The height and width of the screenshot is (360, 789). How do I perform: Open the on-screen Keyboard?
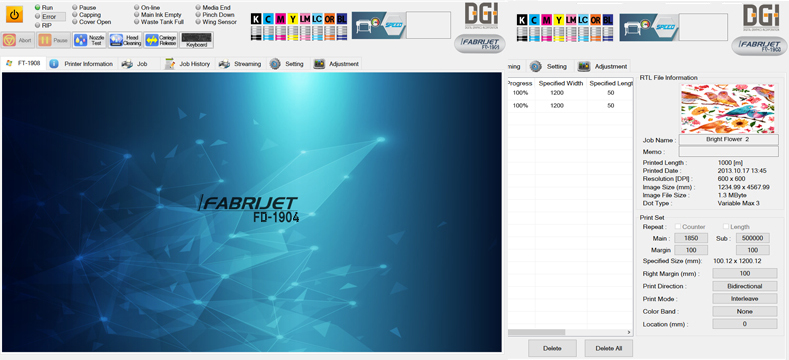point(197,40)
